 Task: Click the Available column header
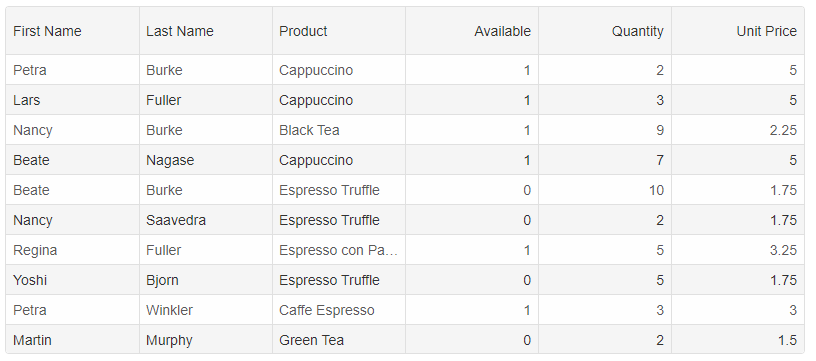[472, 31]
